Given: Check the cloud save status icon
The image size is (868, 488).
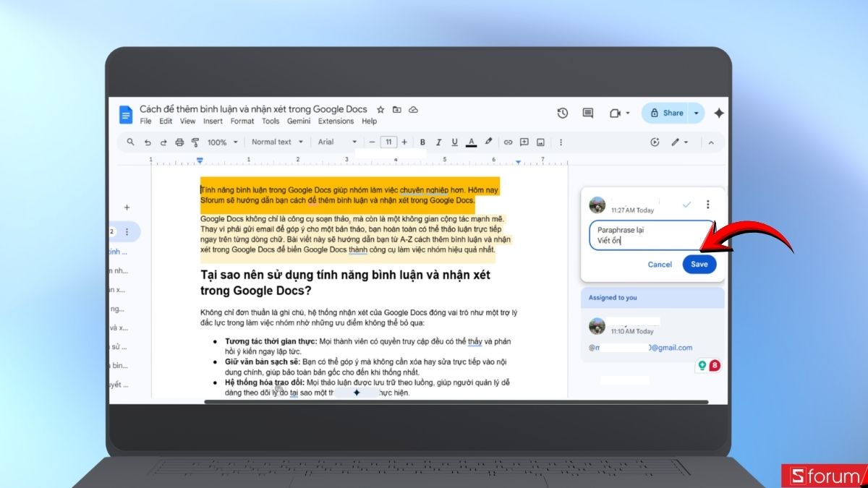Looking at the screenshot, I should [x=414, y=110].
